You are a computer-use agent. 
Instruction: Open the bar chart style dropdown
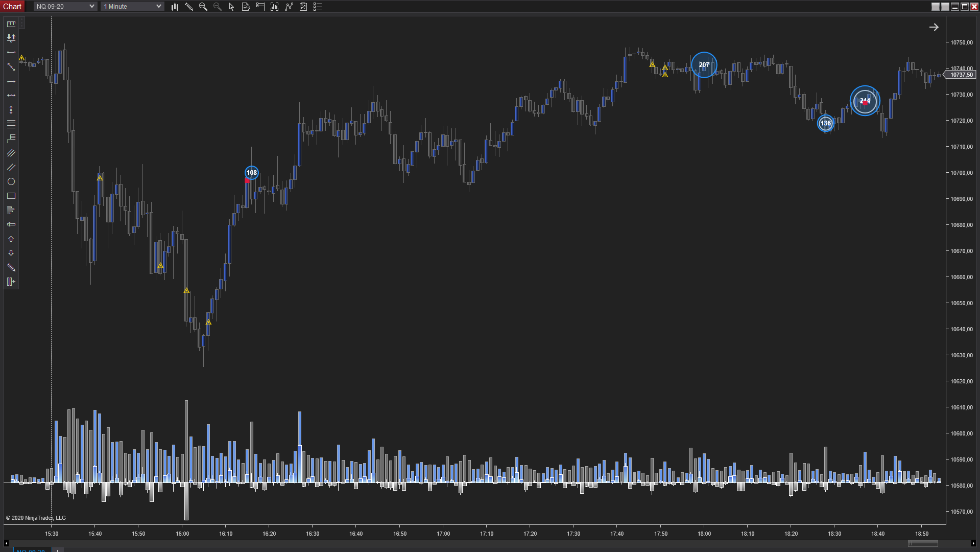tap(175, 7)
